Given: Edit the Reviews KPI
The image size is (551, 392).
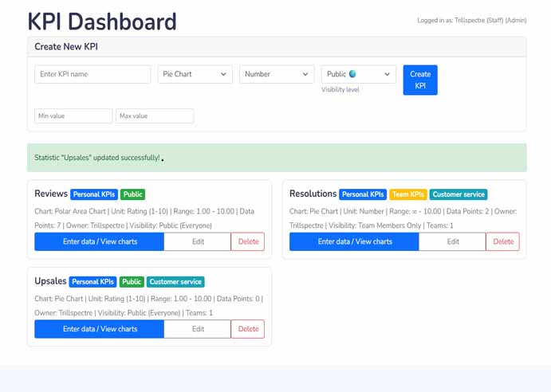Looking at the screenshot, I should 198,241.
